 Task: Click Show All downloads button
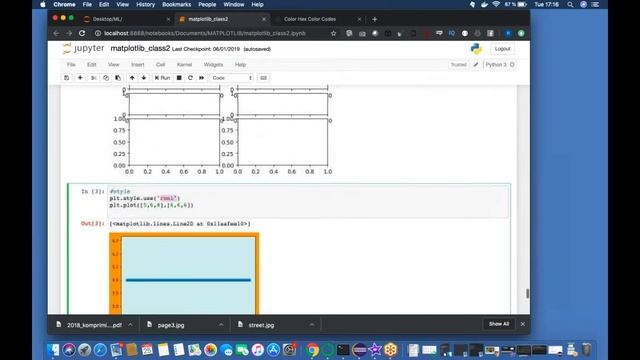pos(499,324)
